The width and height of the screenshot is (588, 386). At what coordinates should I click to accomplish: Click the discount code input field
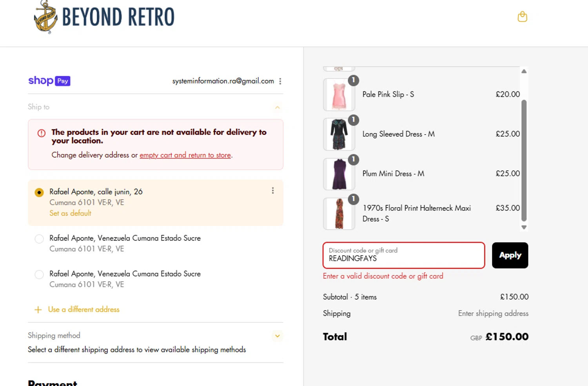point(404,255)
